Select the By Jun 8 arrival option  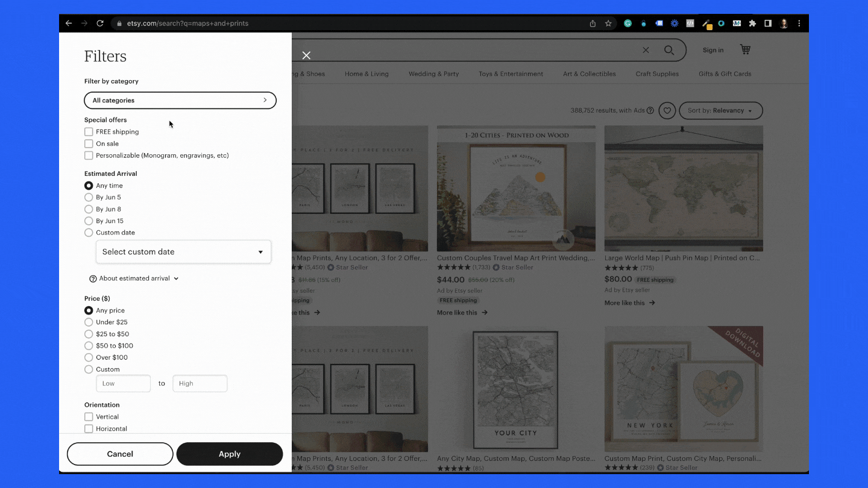tap(89, 209)
